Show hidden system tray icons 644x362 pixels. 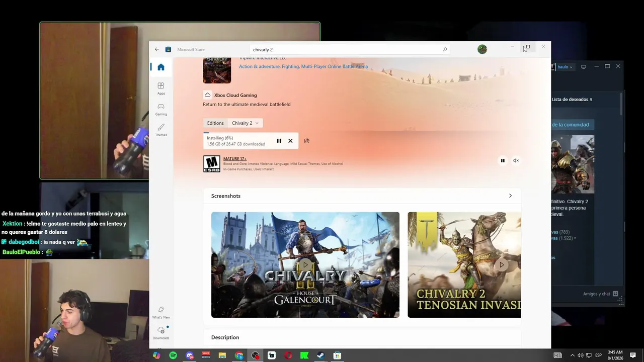tap(572, 355)
